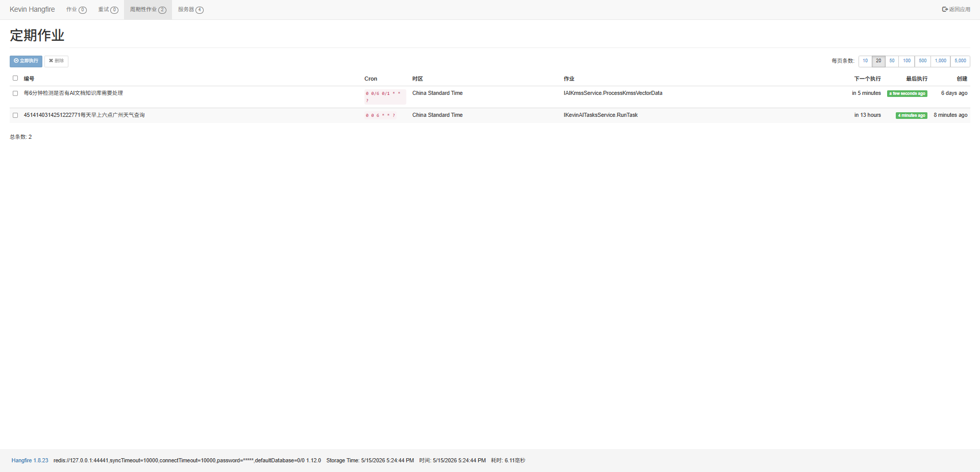Click China Standard Time in first job row
980x472 pixels.
click(x=437, y=93)
